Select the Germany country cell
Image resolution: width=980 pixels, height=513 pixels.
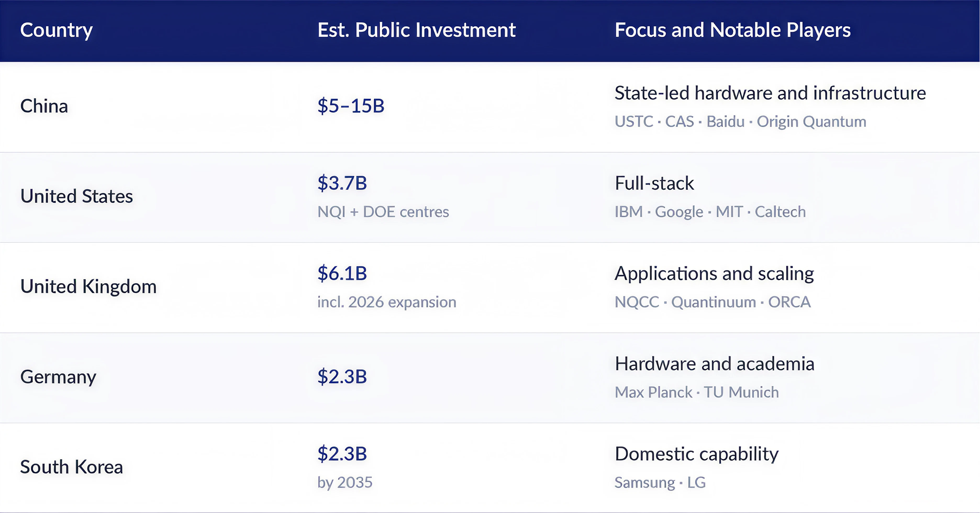[x=58, y=377]
